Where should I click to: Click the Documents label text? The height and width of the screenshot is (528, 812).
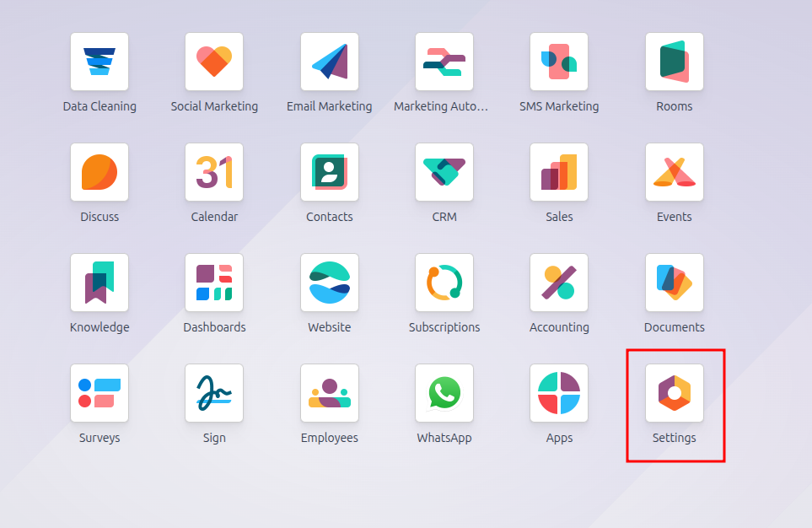pyautogui.click(x=675, y=327)
